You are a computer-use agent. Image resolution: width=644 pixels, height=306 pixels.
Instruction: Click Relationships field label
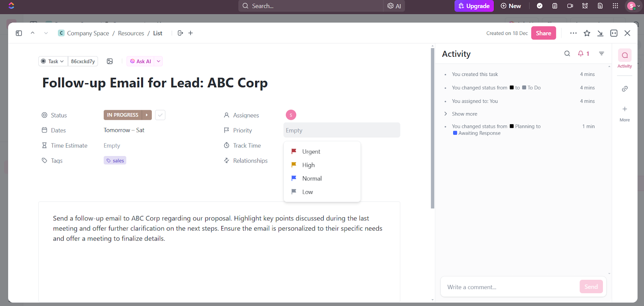tap(250, 160)
